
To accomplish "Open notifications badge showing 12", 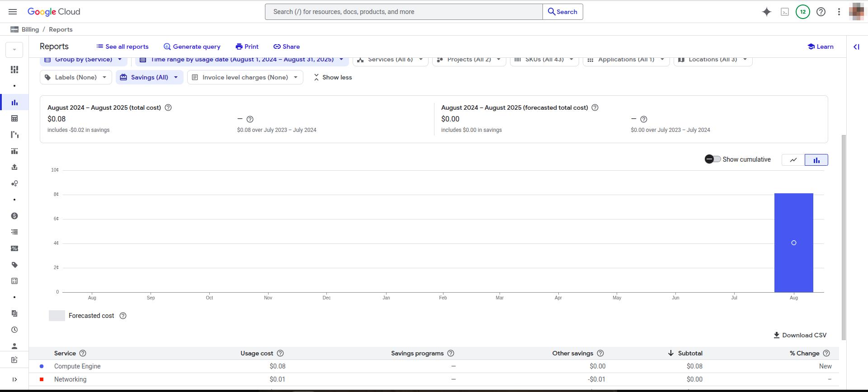I will [803, 12].
